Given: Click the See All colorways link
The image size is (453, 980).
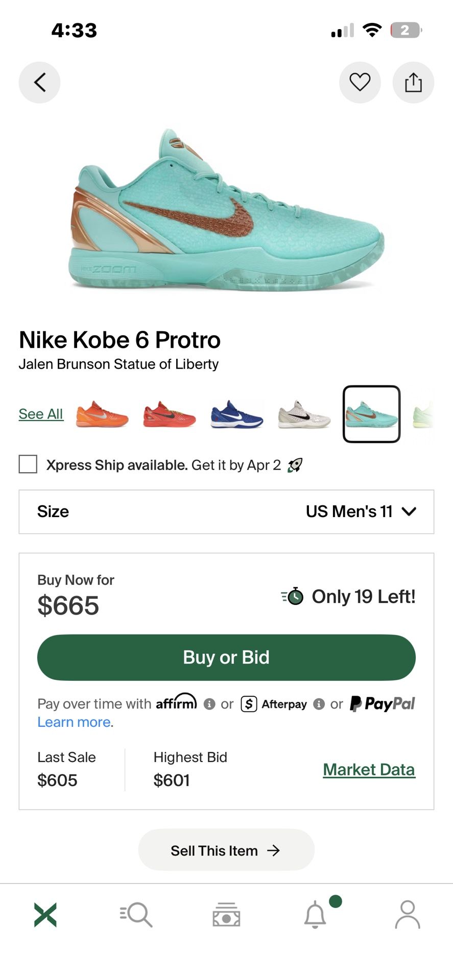Looking at the screenshot, I should tap(41, 414).
